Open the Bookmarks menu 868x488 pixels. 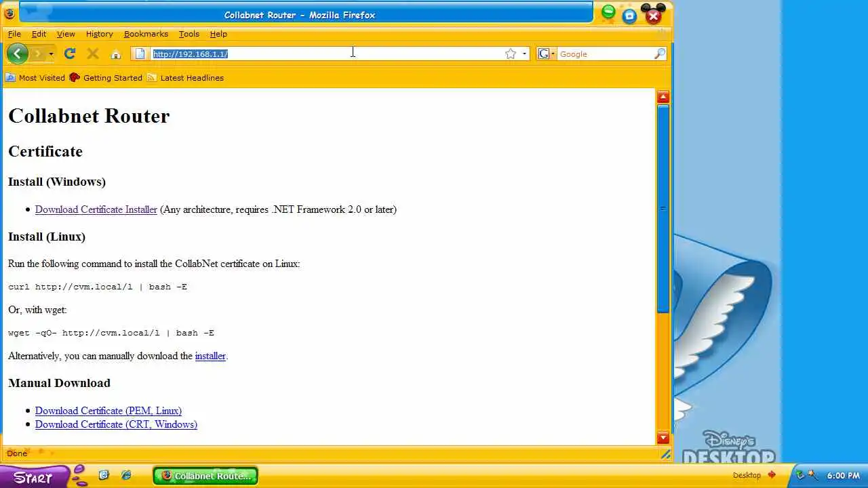(x=146, y=34)
